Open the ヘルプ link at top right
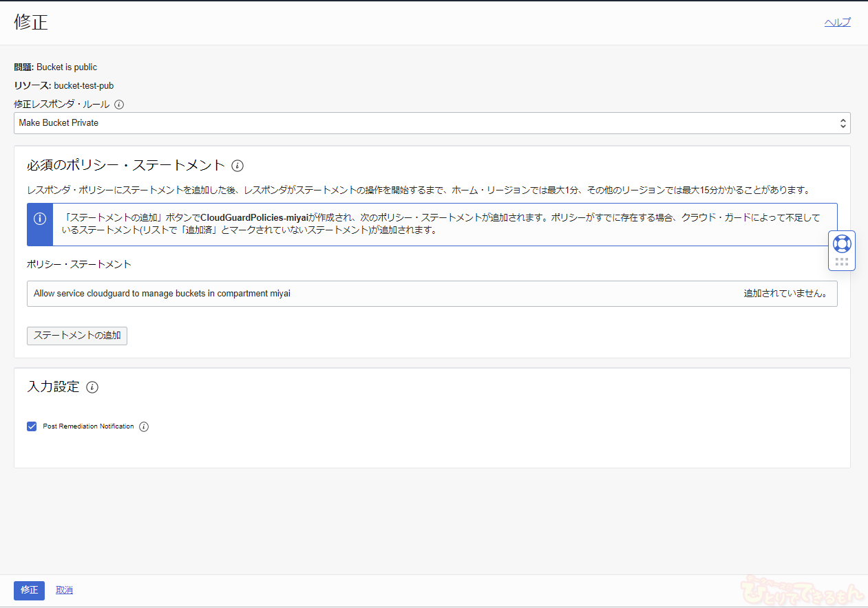Viewport: 868px width, 608px height. coord(837,22)
